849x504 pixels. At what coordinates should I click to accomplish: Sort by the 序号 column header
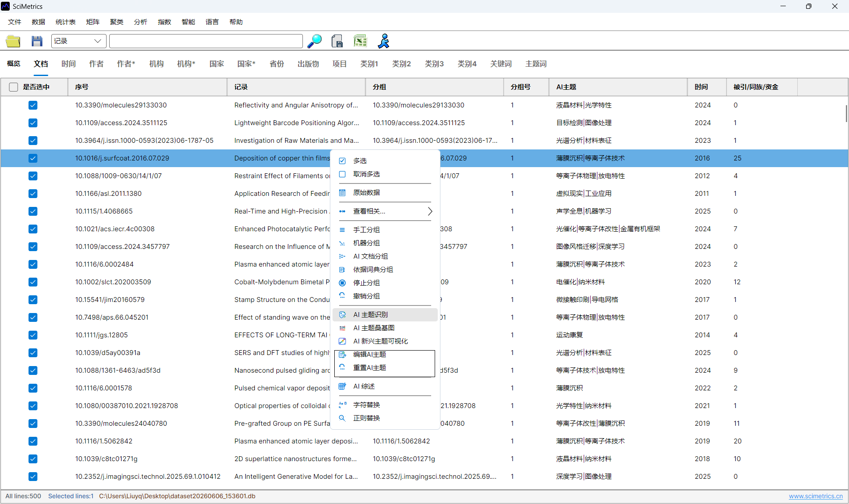pos(147,87)
